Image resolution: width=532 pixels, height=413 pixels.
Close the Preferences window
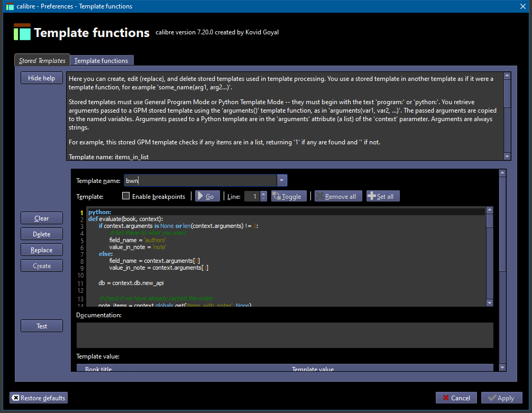click(523, 6)
